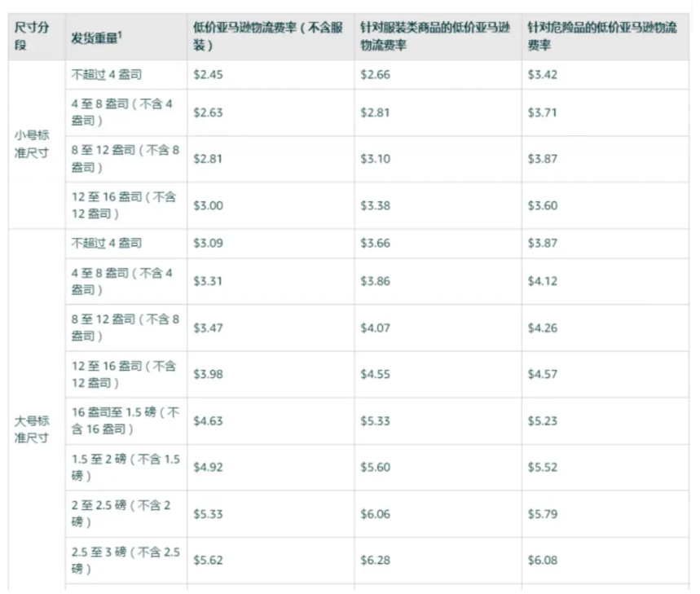Select the $3.60 dangerous goods fee
Screen dimensions: 700x594
542,205
